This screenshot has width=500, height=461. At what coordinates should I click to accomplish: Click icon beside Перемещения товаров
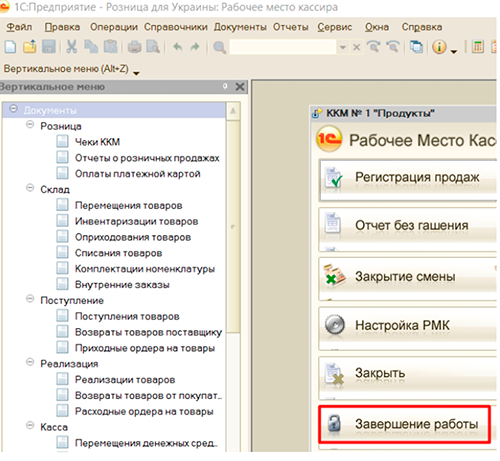[x=62, y=205]
